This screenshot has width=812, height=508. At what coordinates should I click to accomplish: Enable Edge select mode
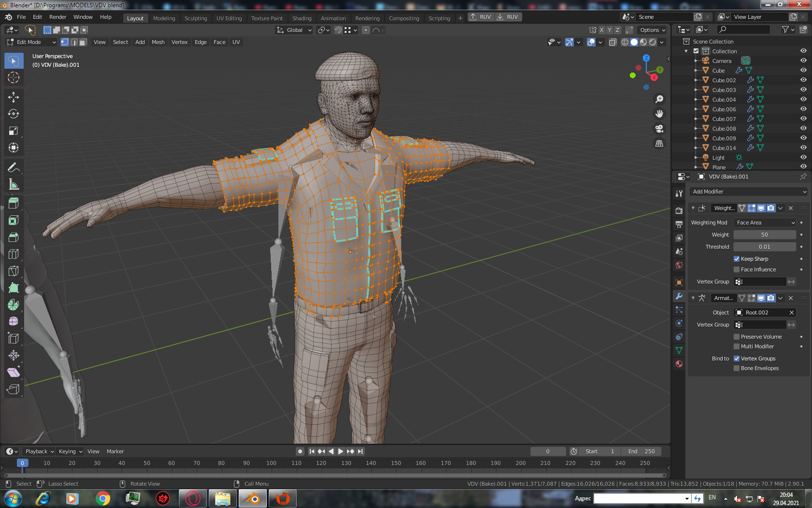[74, 42]
